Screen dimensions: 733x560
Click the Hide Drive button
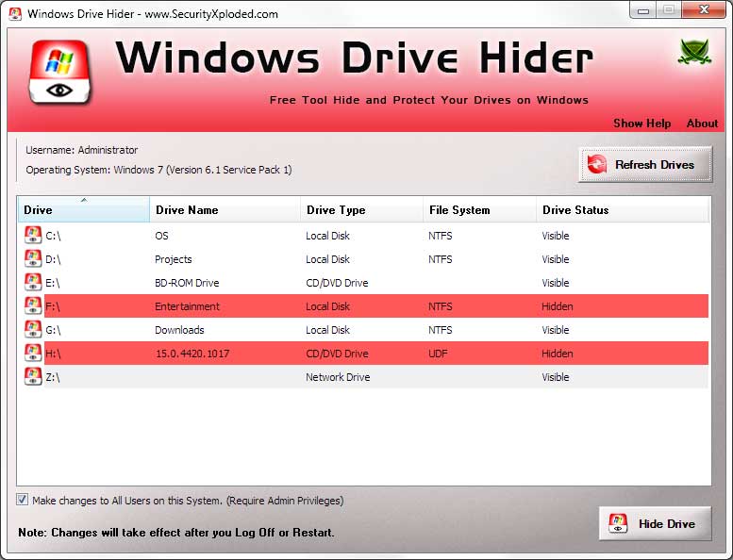tap(655, 523)
